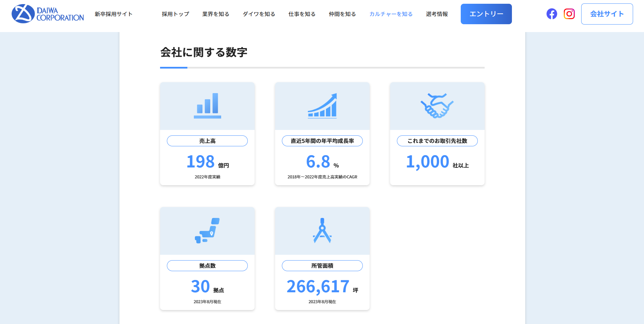Click the 会社に関する数字 heading
The width and height of the screenshot is (644, 324).
204,52
